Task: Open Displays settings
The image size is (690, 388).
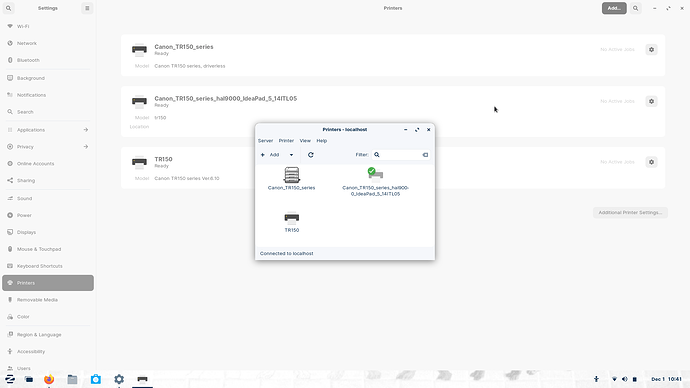Action: [x=48, y=232]
